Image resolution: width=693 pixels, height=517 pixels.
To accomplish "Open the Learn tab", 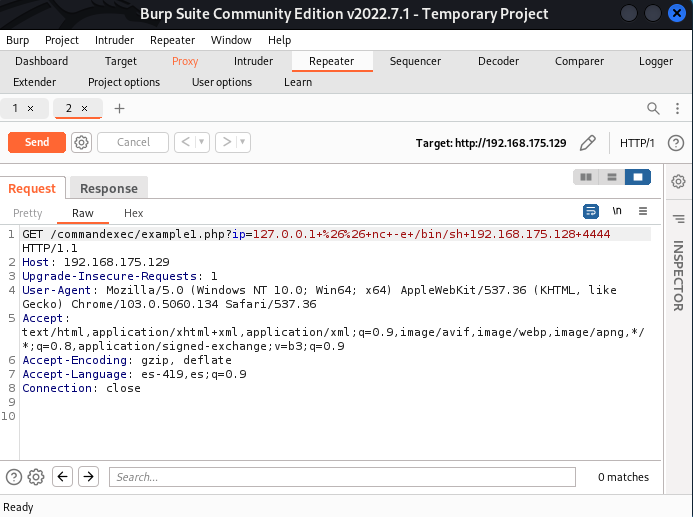I will (298, 82).
